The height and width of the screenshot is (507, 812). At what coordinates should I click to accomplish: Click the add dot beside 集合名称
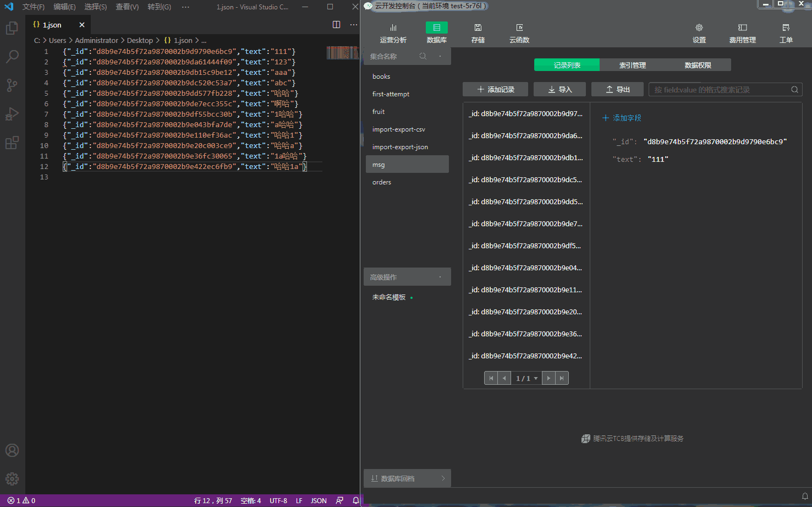(x=440, y=56)
